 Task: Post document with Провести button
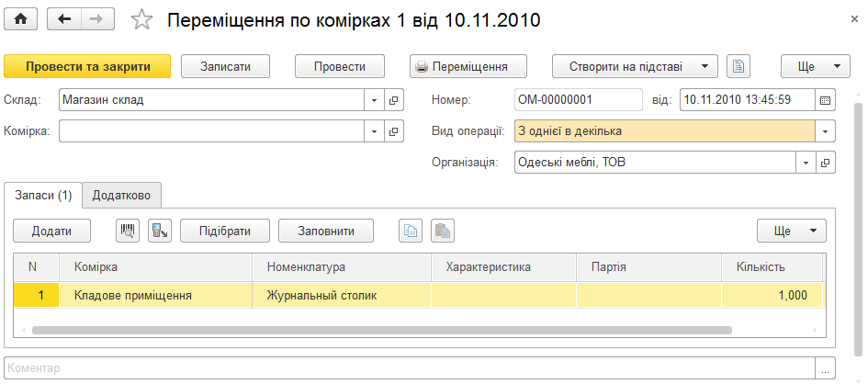point(339,66)
